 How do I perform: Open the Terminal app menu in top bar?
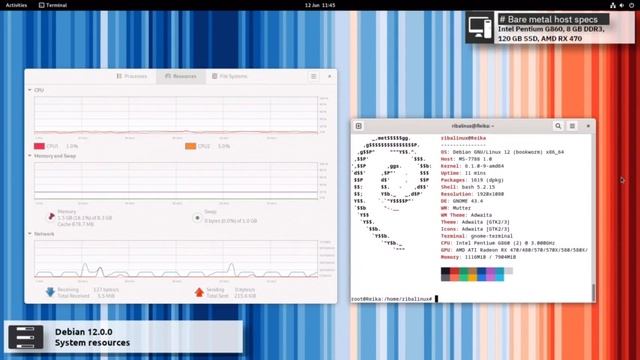coord(53,5)
